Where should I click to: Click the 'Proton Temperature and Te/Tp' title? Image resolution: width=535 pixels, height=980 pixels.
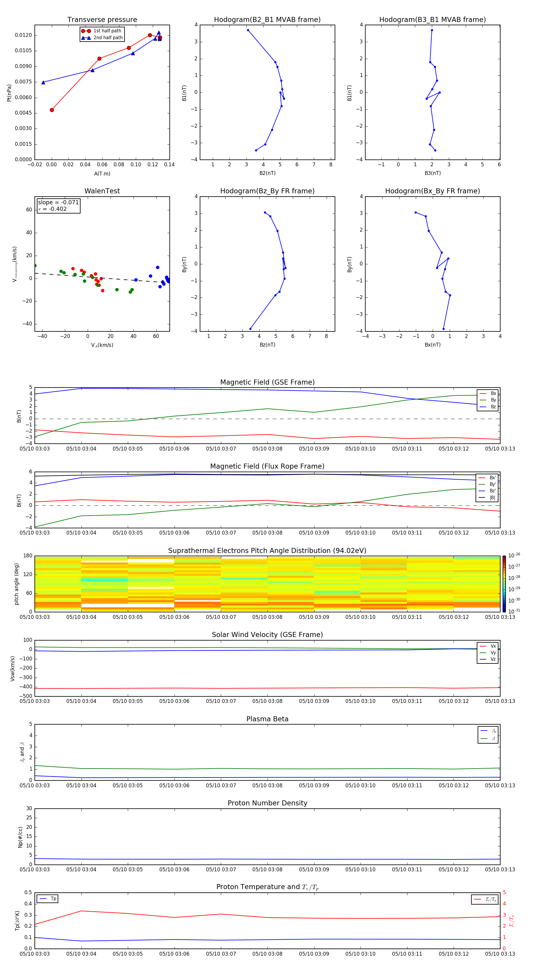[267, 887]
